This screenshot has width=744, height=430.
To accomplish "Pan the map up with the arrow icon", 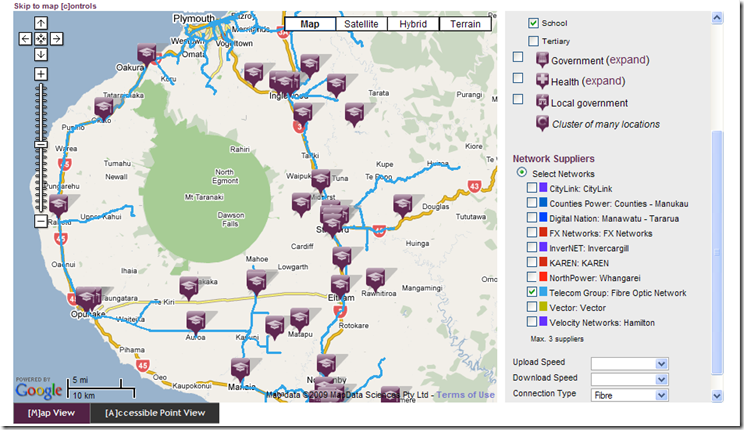I will point(41,23).
